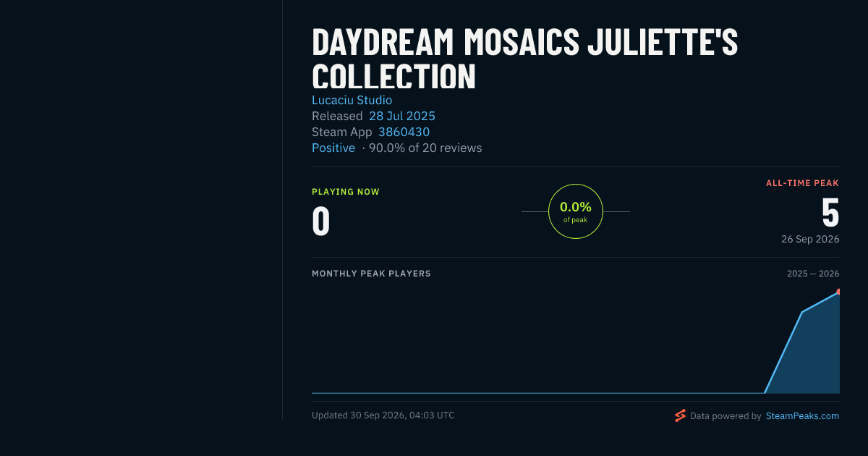Viewport: 868px width, 456px height.
Task: Open the SteamPeaks.com link
Action: [x=802, y=416]
